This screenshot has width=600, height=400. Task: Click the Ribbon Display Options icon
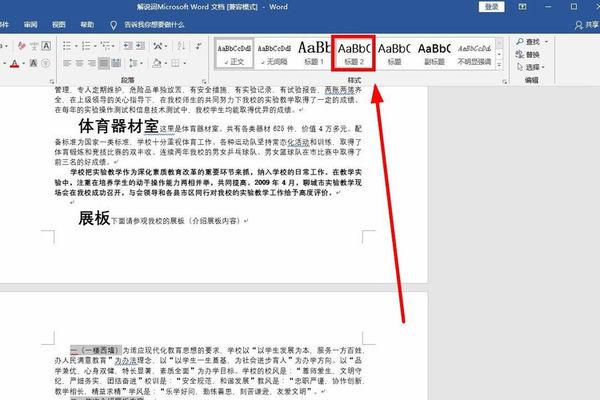coord(522,7)
